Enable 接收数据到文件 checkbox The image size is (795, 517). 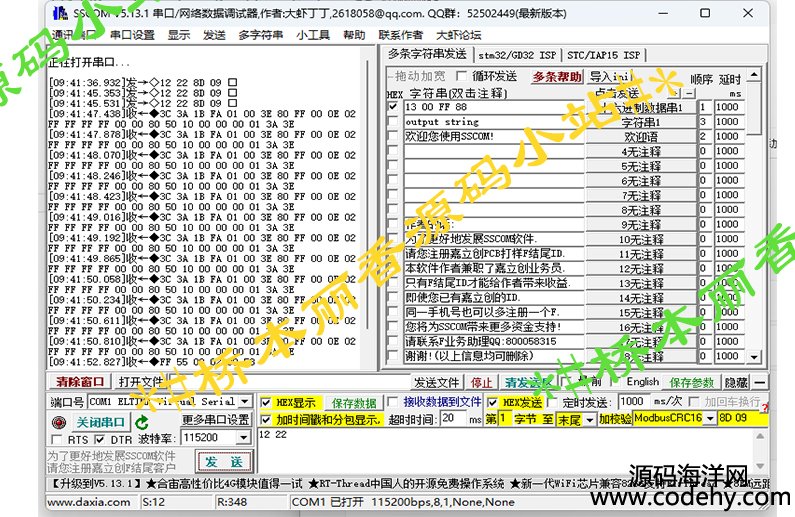coord(392,402)
